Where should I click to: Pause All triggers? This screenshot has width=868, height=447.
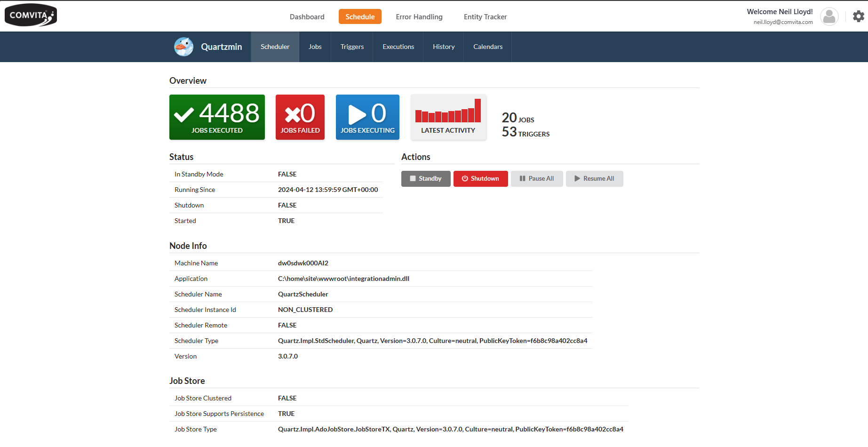tap(537, 179)
